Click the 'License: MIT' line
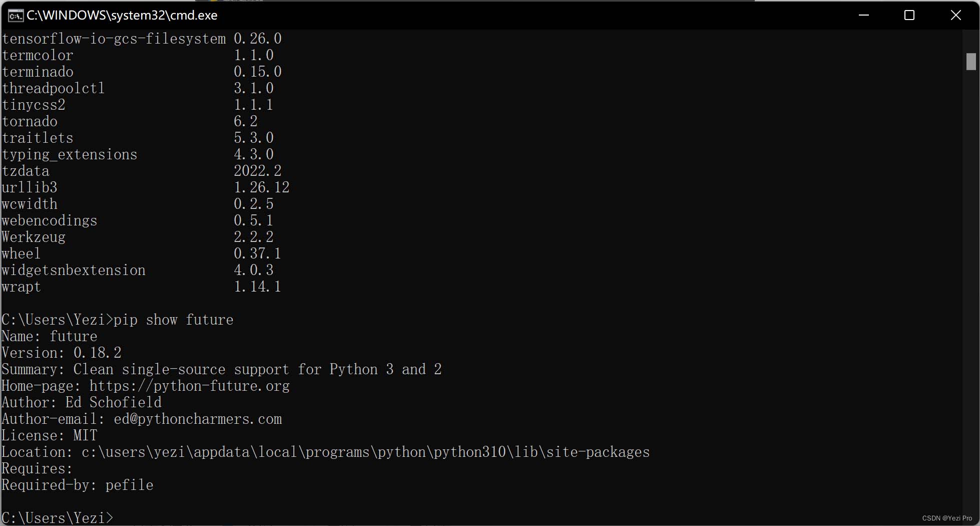The image size is (980, 526). pos(50,436)
